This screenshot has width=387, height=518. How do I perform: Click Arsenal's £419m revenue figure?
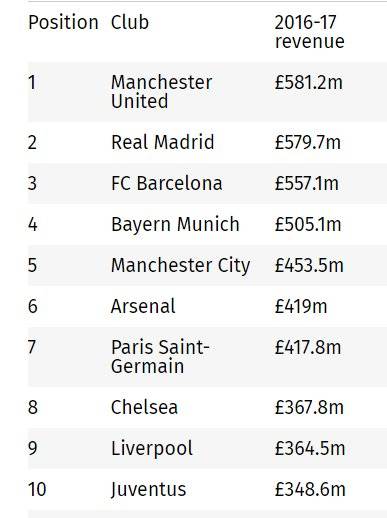pyautogui.click(x=301, y=306)
